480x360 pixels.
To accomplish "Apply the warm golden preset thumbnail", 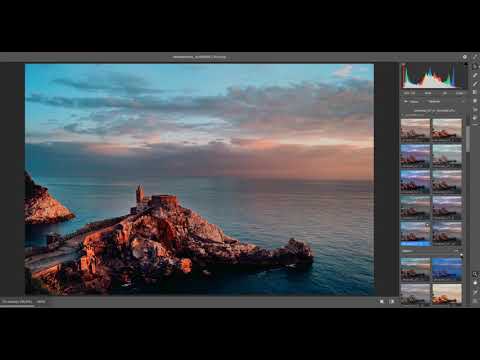I will tap(447, 294).
